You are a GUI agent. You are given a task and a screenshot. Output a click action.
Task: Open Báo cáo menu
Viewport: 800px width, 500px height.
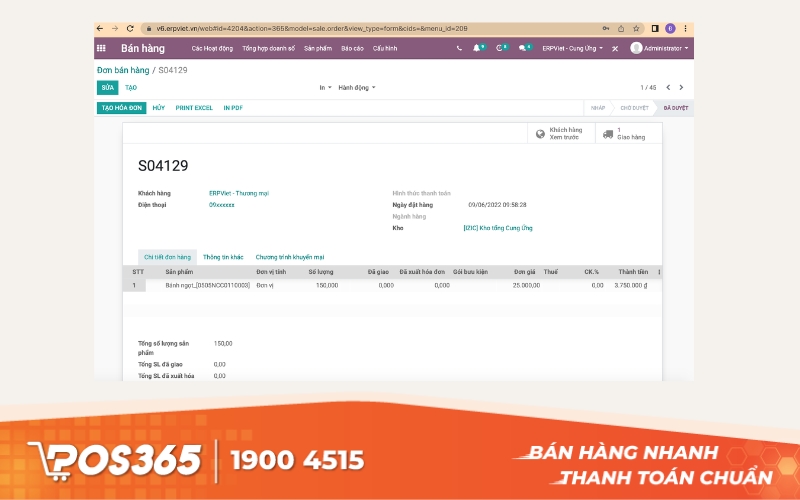(x=352, y=48)
